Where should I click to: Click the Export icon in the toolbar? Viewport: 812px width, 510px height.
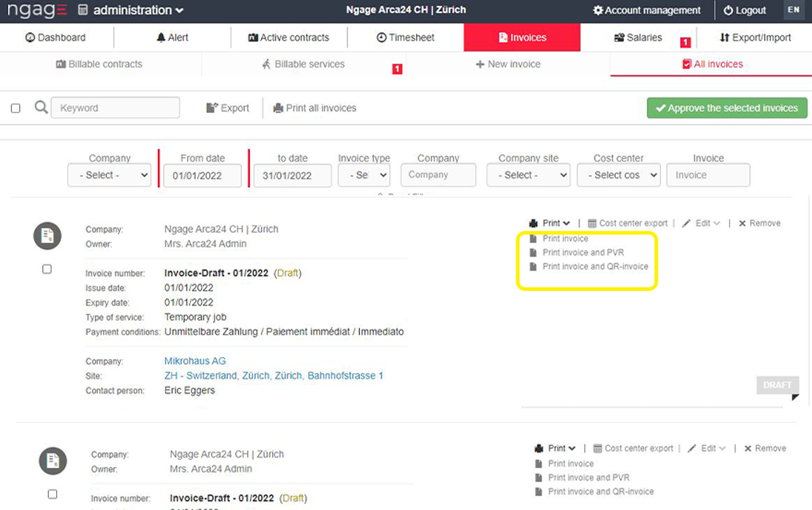[x=212, y=108]
